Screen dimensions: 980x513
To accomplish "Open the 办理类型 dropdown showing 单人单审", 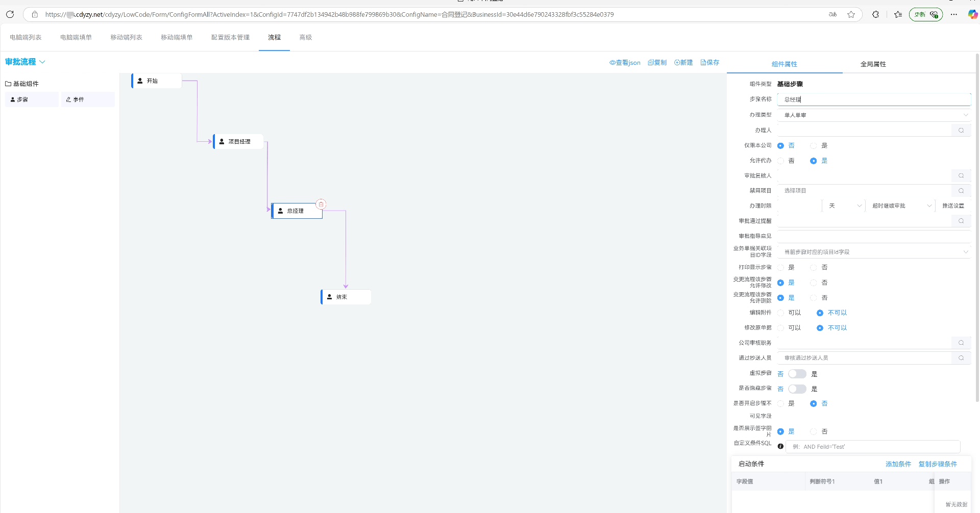I will tap(873, 115).
